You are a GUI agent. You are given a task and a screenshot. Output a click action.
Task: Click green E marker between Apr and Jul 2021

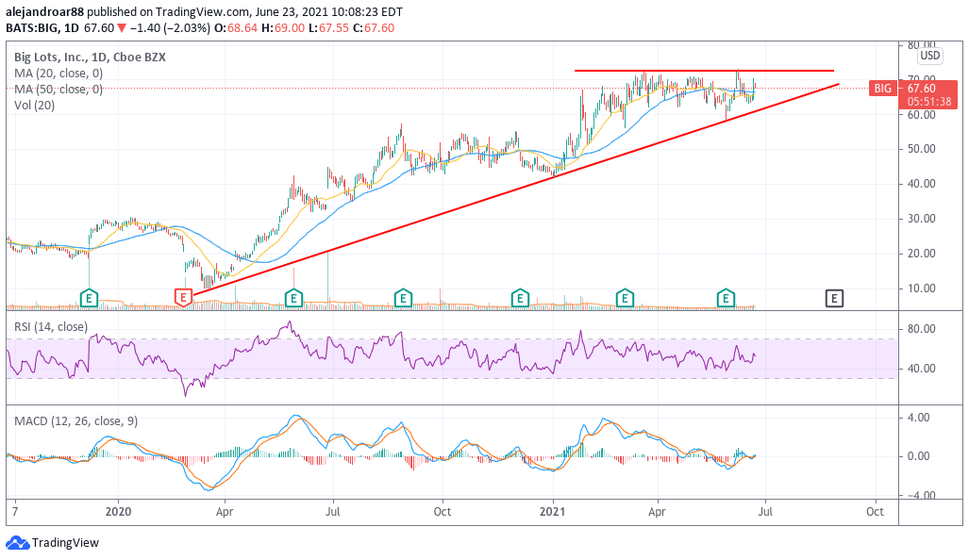[x=726, y=298]
